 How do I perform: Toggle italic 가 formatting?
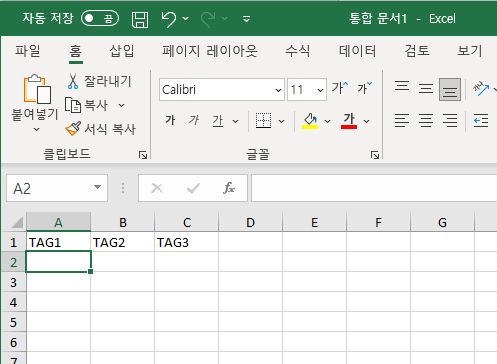click(194, 120)
